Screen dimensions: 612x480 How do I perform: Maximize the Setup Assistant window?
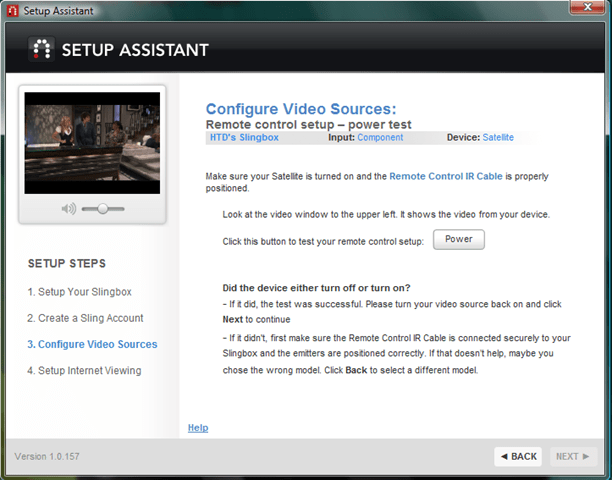tap(559, 8)
